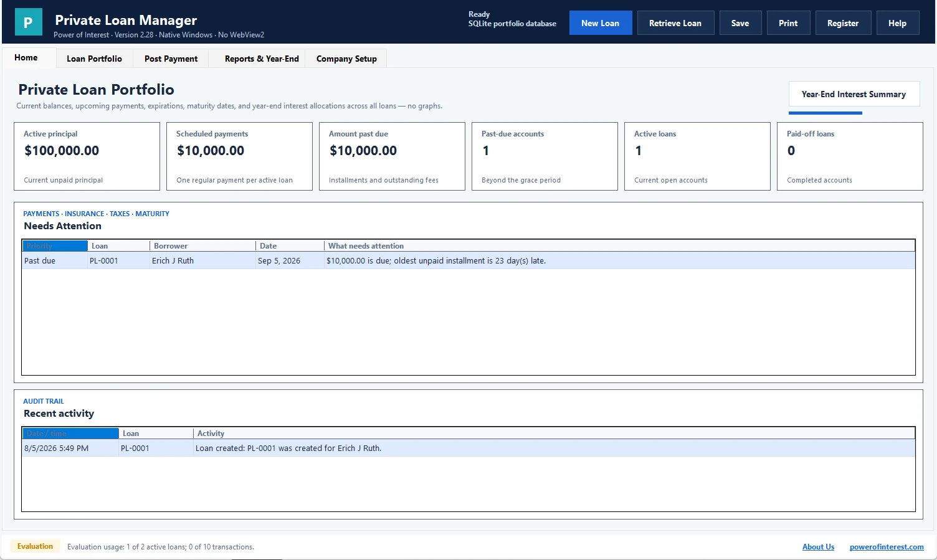
Task: Click the Past-due accounts card
Action: [545, 156]
